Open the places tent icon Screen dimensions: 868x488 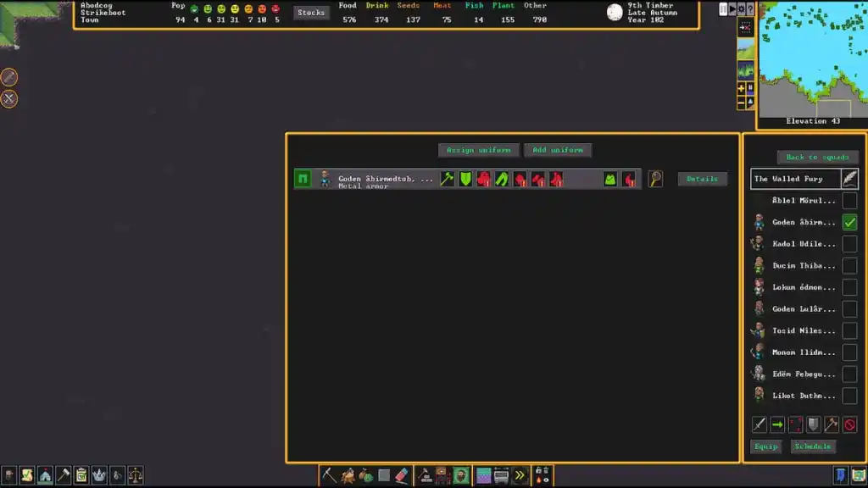pyautogui.click(x=45, y=475)
